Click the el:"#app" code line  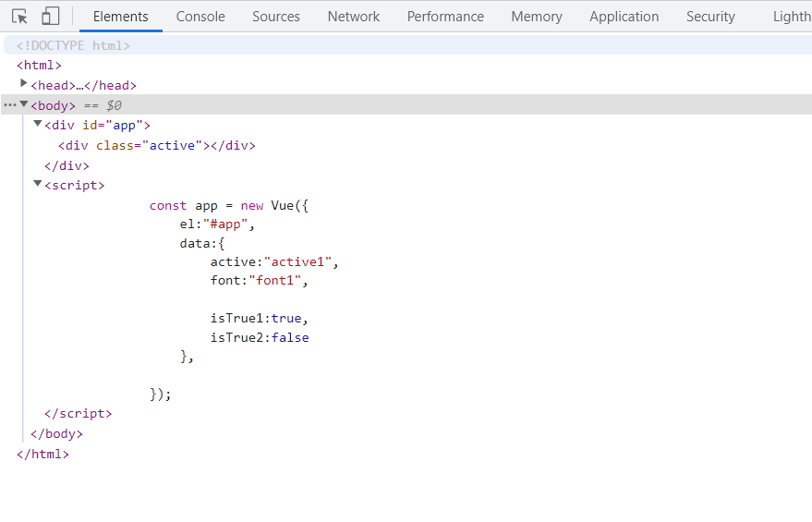pyautogui.click(x=217, y=225)
